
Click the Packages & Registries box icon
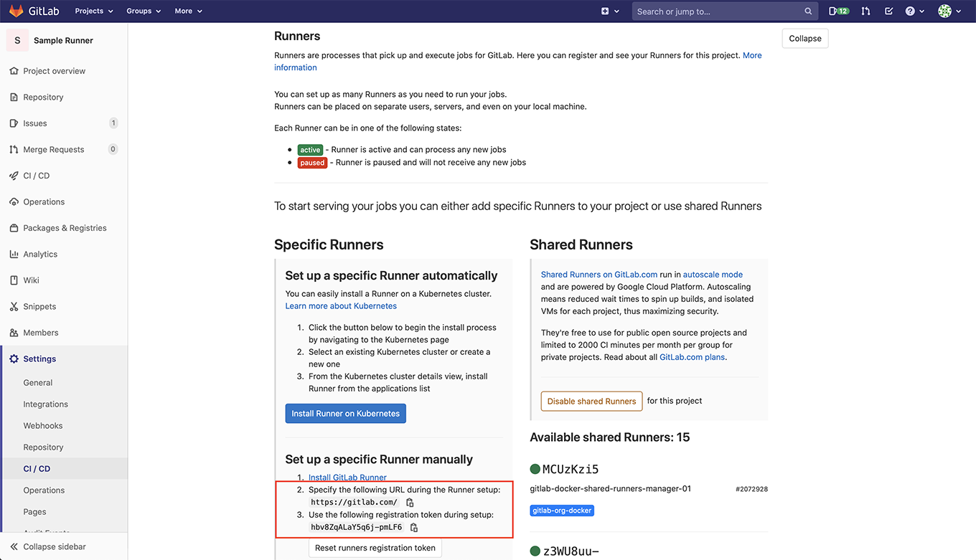(x=14, y=228)
